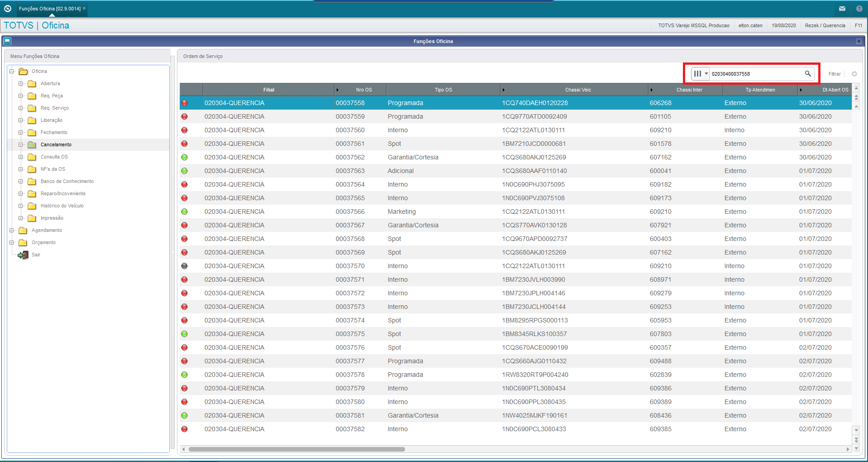Click the Oficina folder icon
This screenshot has width=868, height=462.
coord(23,71)
